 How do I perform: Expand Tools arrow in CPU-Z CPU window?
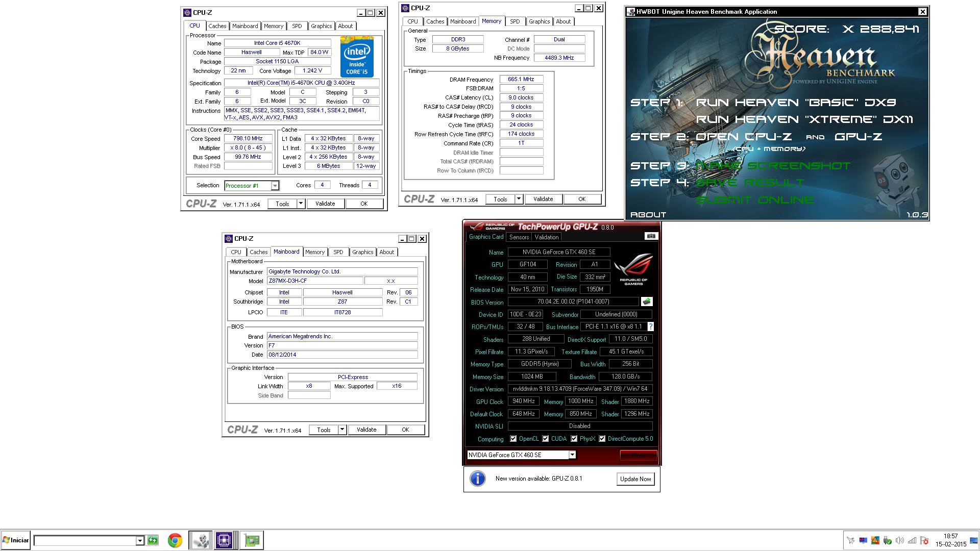[301, 204]
